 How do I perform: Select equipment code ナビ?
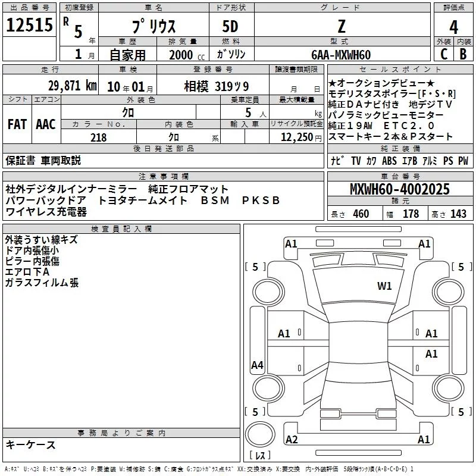[337, 161]
